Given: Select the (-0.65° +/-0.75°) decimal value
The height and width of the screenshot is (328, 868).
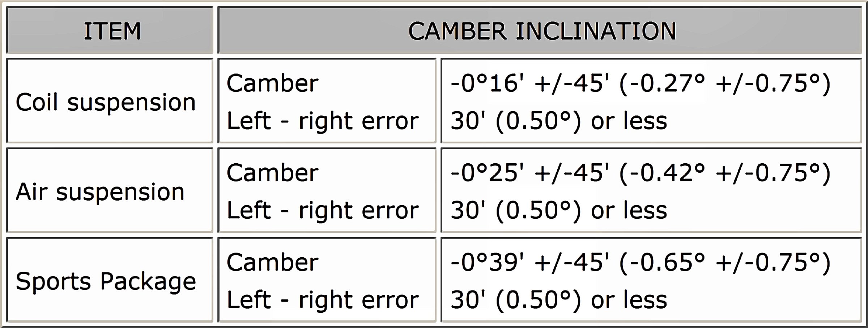Looking at the screenshot, I should [724, 262].
